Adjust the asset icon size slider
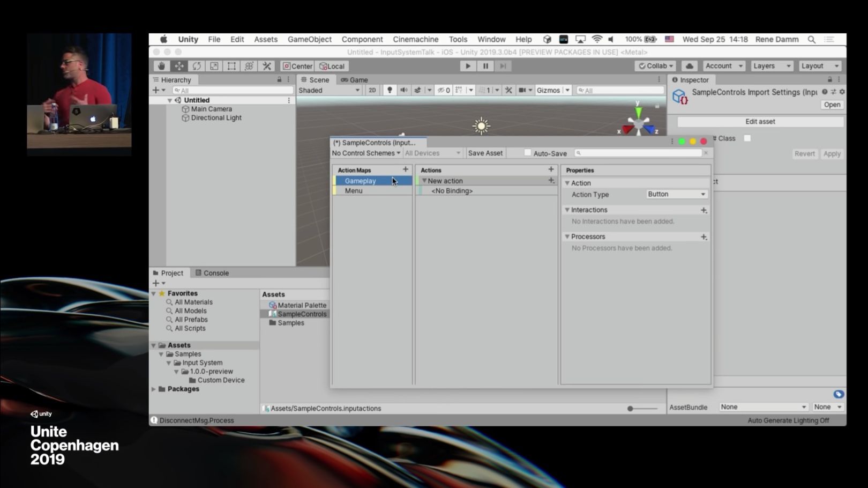Viewport: 868px width, 488px height. point(631,409)
